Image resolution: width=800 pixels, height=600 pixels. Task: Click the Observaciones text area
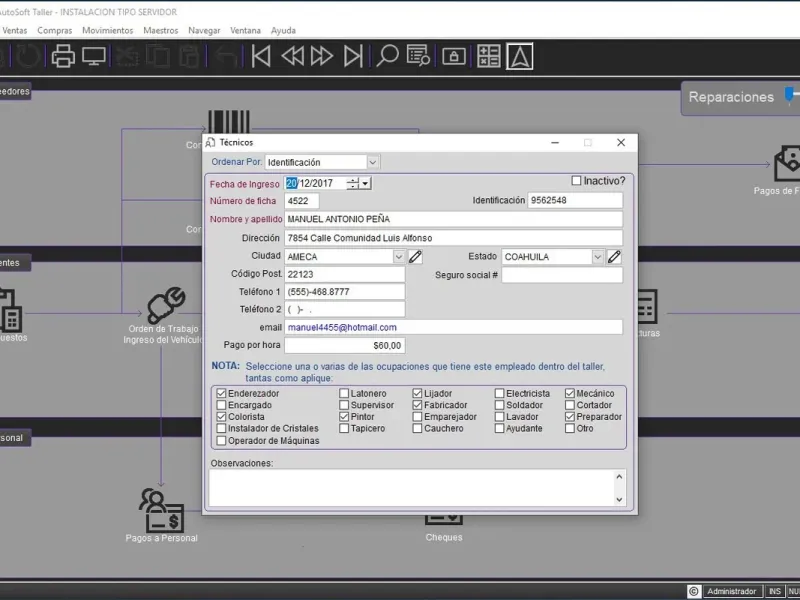(411, 488)
